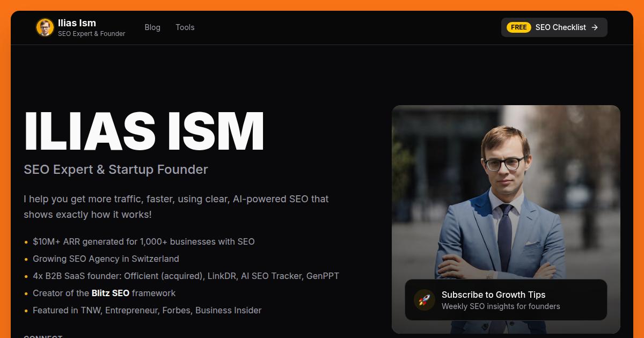Viewport: 644px width, 338px height.
Task: Open the Tools page from the navigation
Action: [185, 27]
